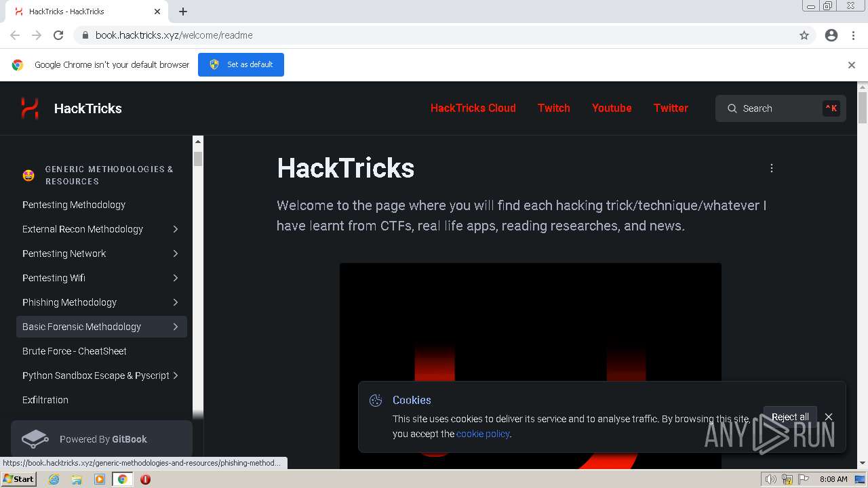Close the Cookies banner
This screenshot has height=488, width=868.
829,417
